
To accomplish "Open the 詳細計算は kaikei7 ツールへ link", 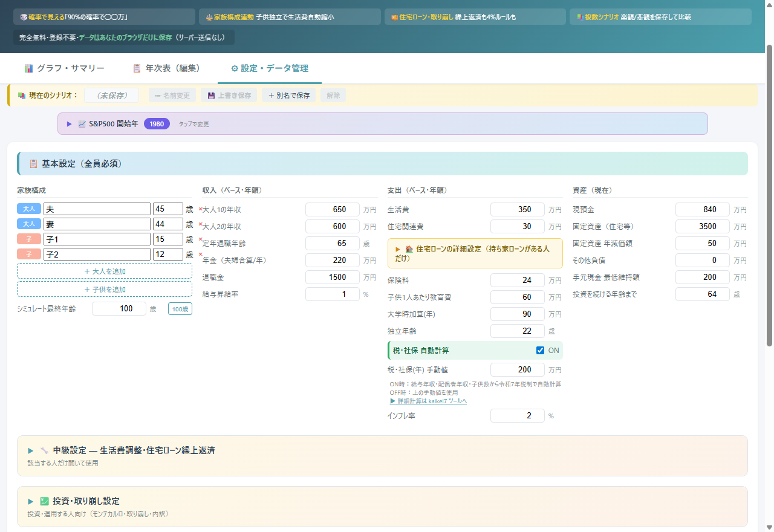I will tap(428, 401).
